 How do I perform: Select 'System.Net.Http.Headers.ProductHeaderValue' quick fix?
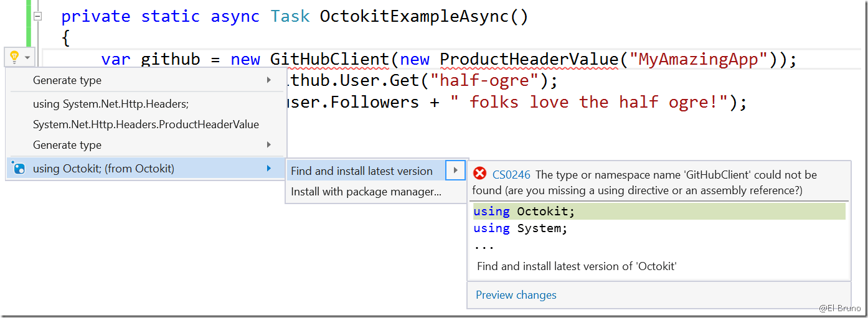click(x=146, y=124)
